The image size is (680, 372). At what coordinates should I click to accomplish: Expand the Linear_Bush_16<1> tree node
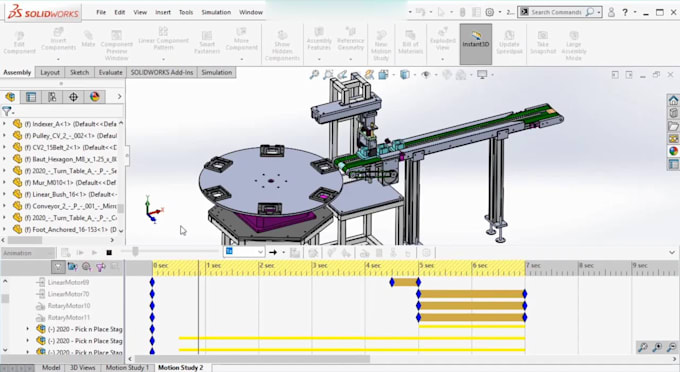(4, 194)
